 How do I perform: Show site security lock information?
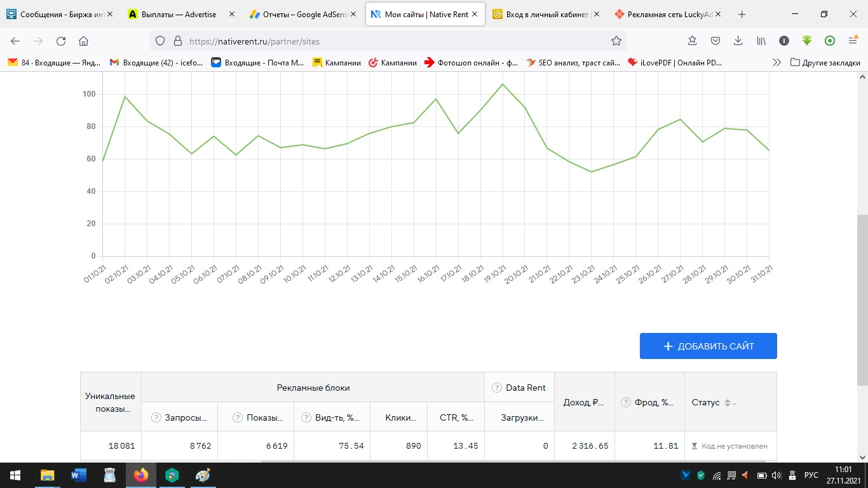click(177, 41)
